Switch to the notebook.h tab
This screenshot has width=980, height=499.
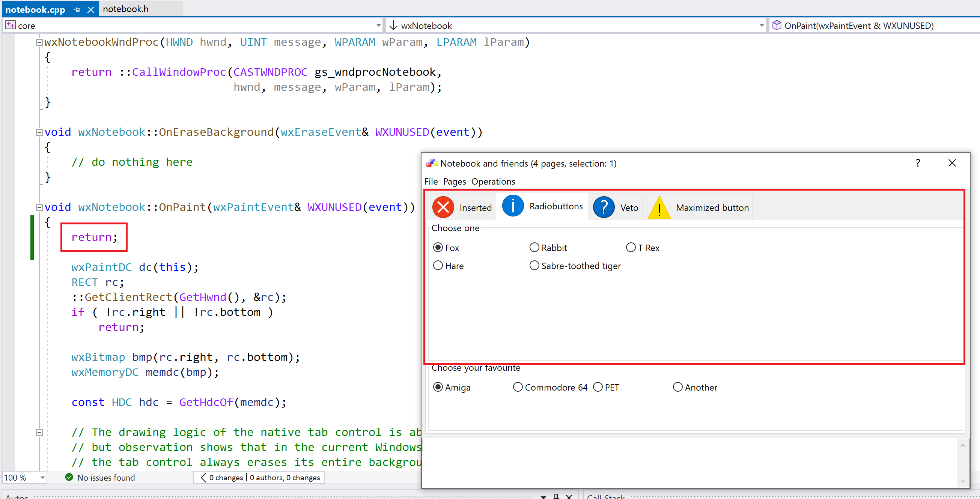coord(125,9)
